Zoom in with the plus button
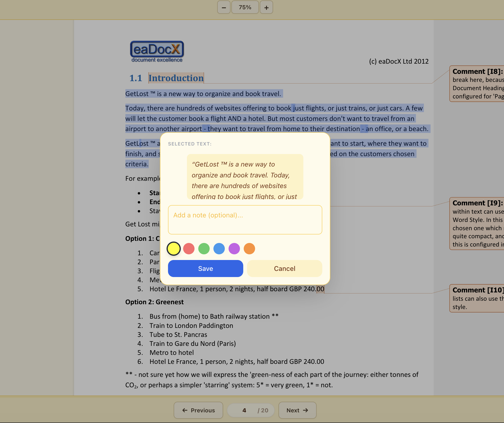504x423 pixels. (266, 7)
